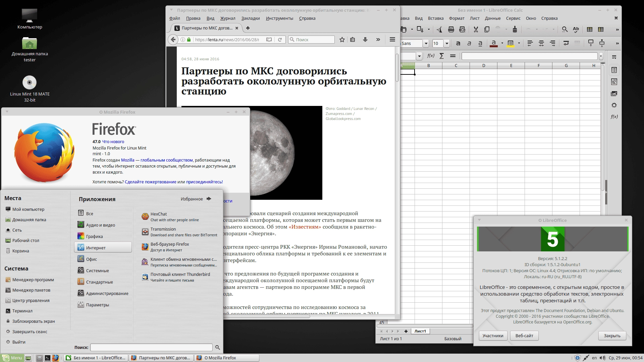
Task: Toggle Italic formatting in Calc
Action: pyautogui.click(x=469, y=43)
